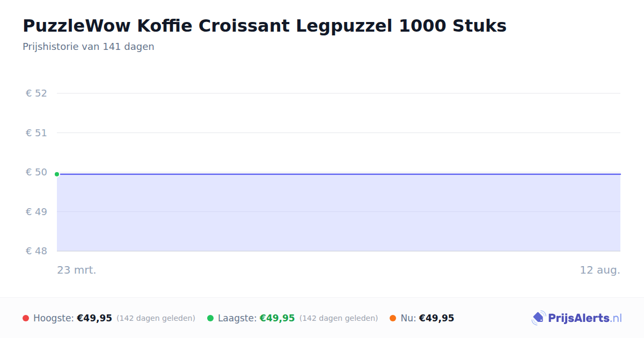Click the 23 mrt. start date label

(77, 270)
